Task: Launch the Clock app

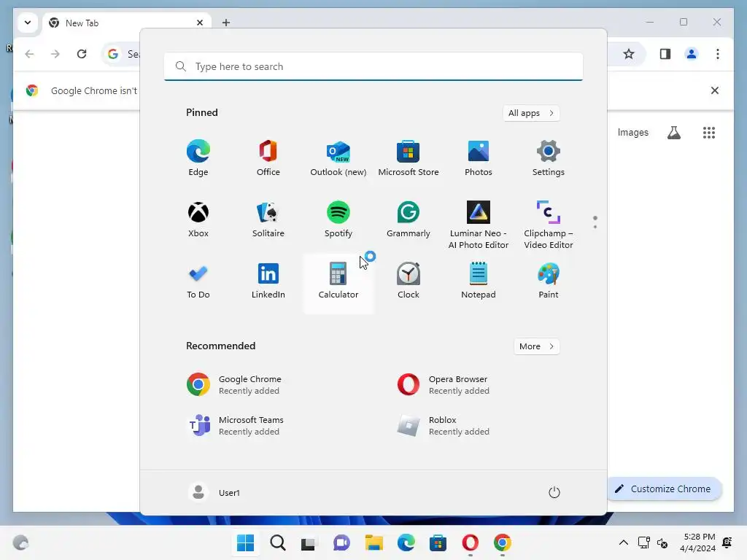Action: point(409,281)
